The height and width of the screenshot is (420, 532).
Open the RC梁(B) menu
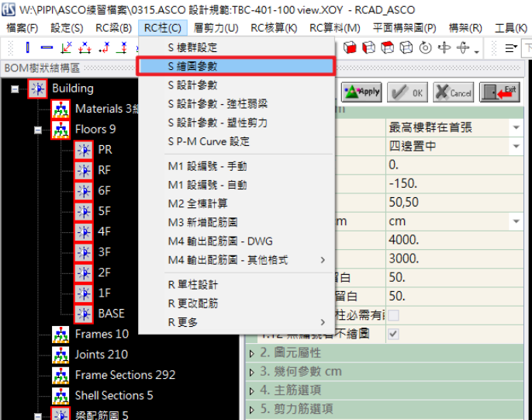[113, 28]
